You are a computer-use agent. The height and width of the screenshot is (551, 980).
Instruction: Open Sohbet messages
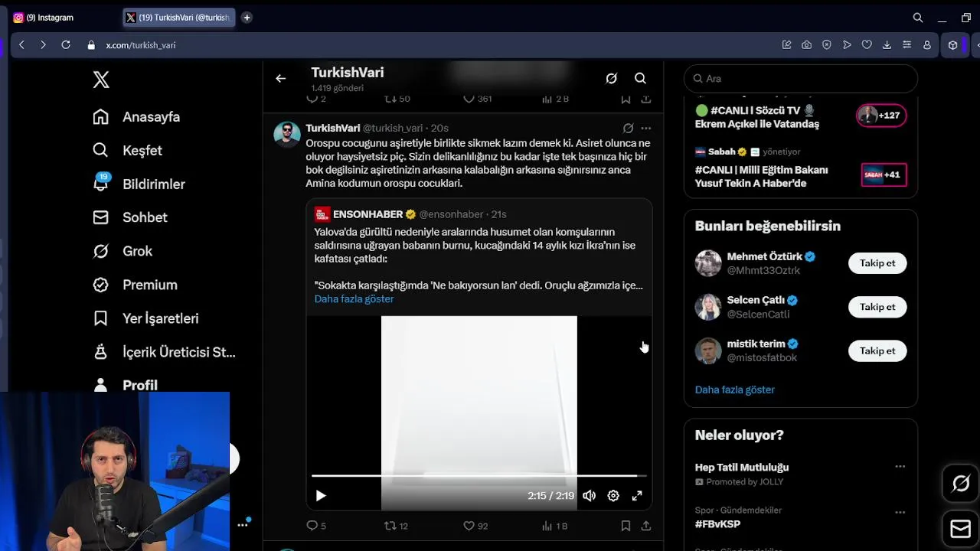point(129,217)
